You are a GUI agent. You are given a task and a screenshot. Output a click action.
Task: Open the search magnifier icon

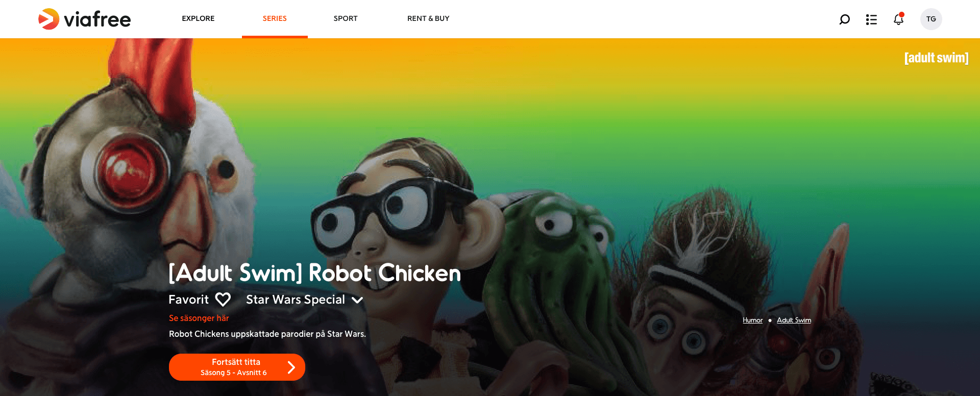tap(844, 19)
